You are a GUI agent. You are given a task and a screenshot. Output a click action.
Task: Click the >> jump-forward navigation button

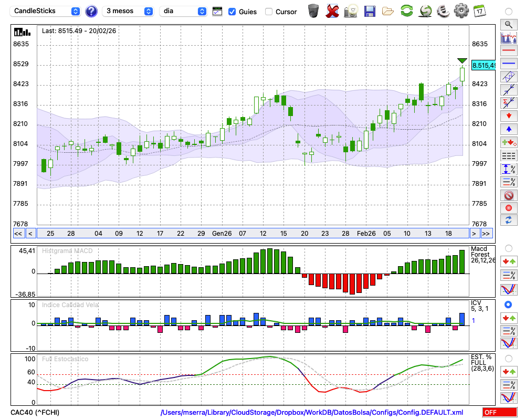tap(487, 233)
